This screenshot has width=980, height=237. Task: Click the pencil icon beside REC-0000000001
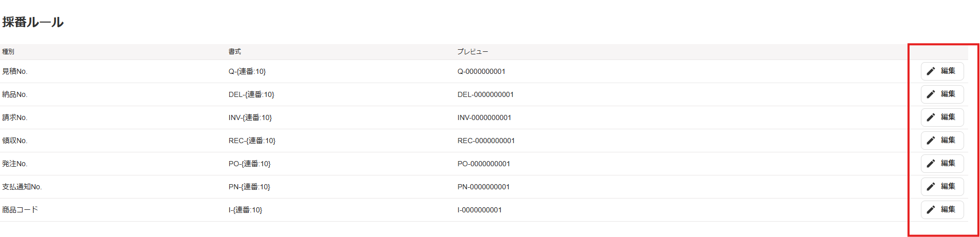click(931, 141)
